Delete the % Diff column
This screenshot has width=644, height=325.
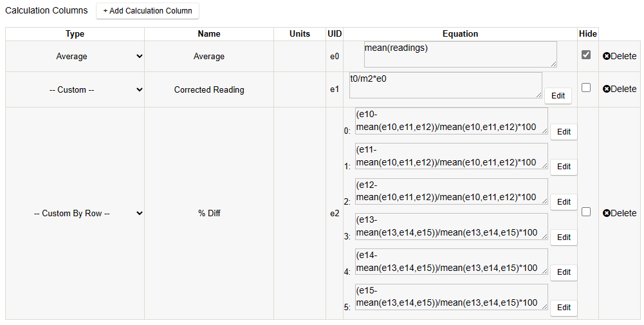620,213
